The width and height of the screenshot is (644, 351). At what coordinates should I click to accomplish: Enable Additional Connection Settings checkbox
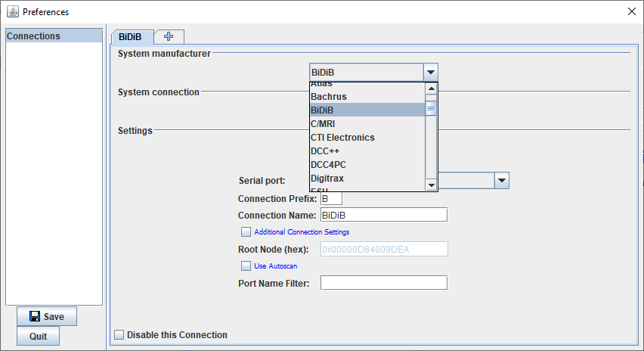[x=245, y=231]
